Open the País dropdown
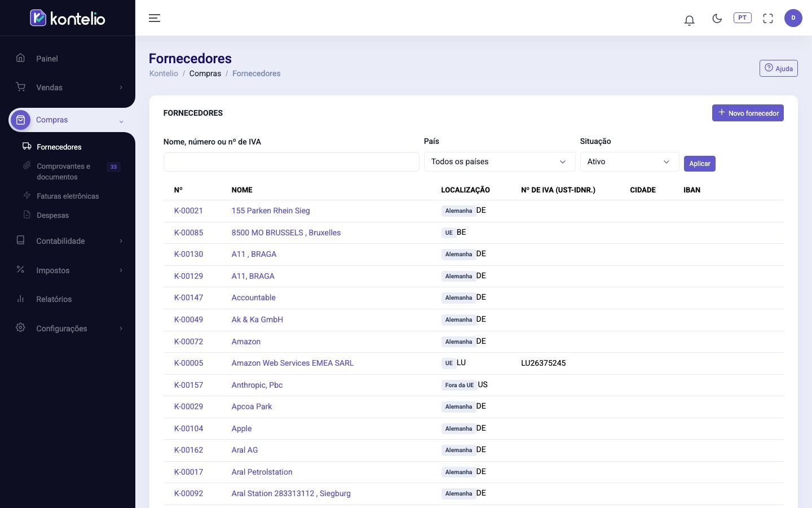Image resolution: width=812 pixels, height=508 pixels. click(x=499, y=161)
